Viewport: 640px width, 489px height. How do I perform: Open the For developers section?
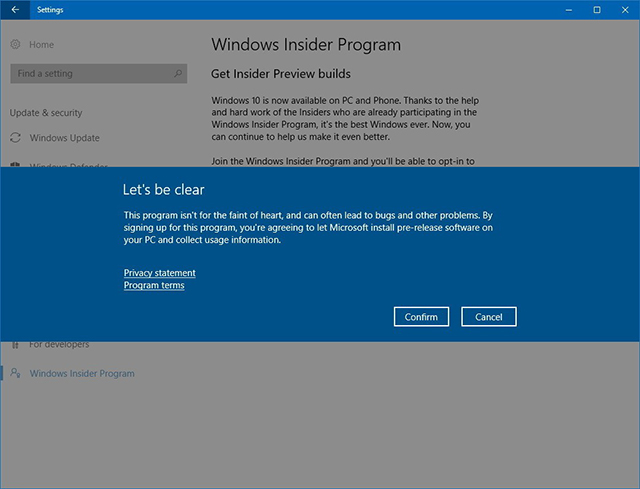click(59, 345)
